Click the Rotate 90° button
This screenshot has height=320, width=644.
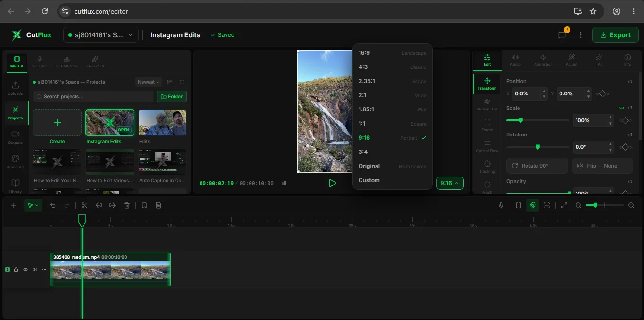click(x=537, y=166)
